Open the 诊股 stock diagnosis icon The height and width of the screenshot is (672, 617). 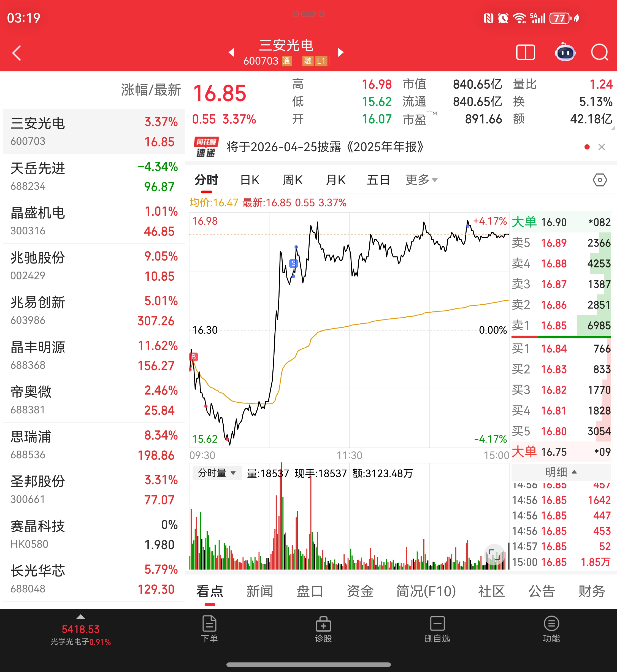click(x=323, y=629)
